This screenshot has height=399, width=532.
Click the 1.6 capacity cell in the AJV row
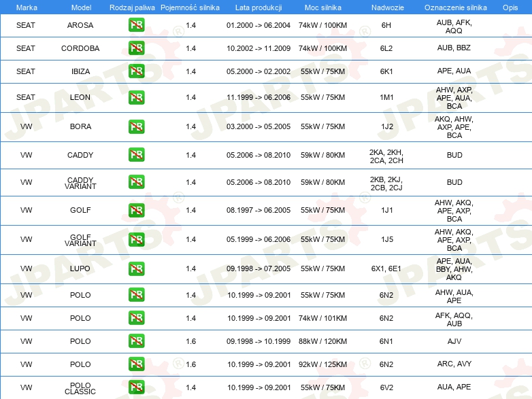[190, 341]
